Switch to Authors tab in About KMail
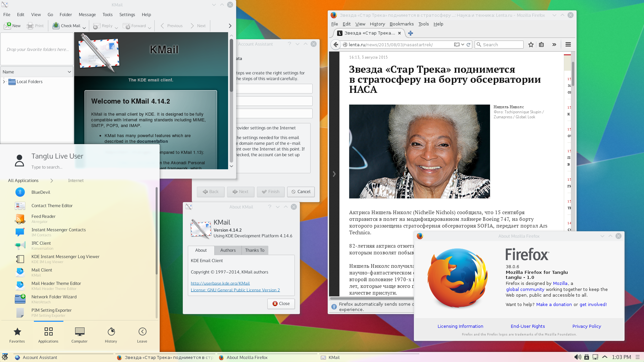 [x=228, y=250]
